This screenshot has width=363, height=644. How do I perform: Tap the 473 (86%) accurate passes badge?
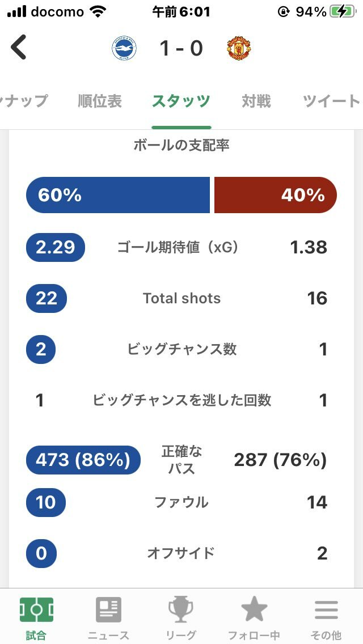pos(83,460)
